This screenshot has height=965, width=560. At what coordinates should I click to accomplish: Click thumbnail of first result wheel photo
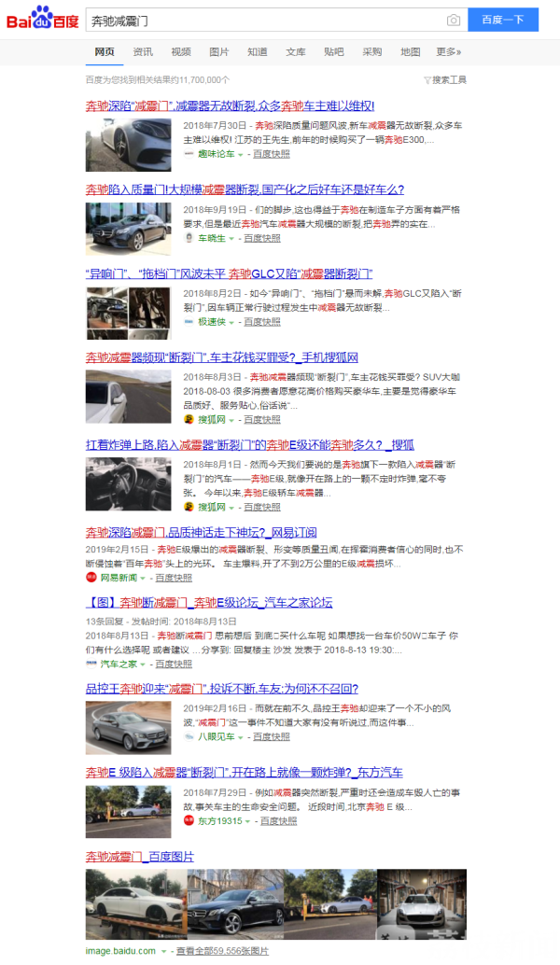point(128,145)
